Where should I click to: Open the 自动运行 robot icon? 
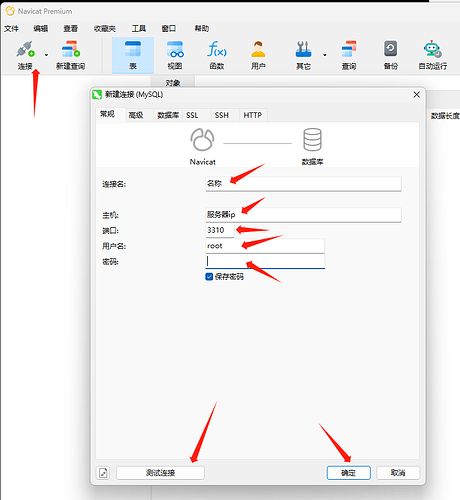click(x=432, y=50)
